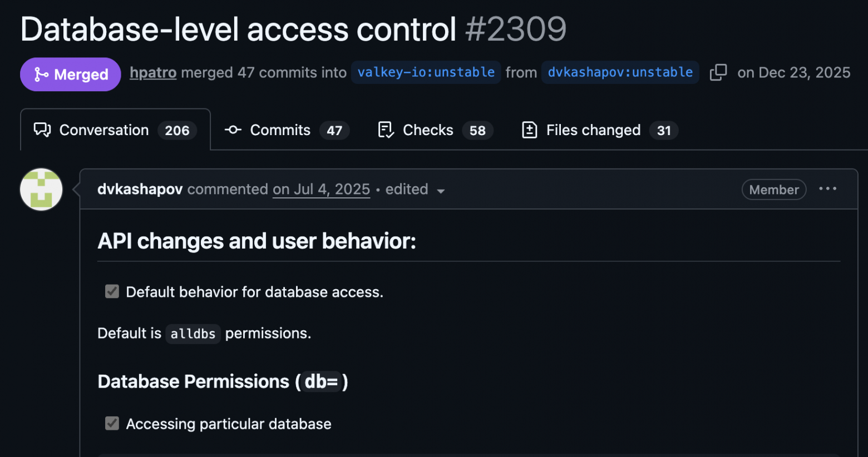This screenshot has width=868, height=457.
Task: Click the merge icon in Merged badge
Action: [41, 74]
